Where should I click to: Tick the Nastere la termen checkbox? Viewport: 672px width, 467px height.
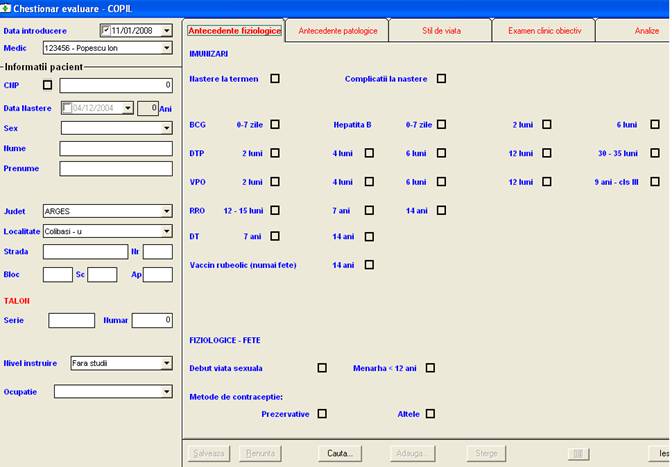pos(275,79)
